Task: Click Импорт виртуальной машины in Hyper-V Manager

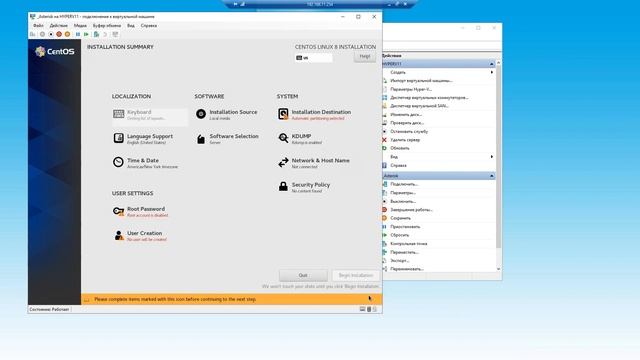Action: pyautogui.click(x=421, y=81)
